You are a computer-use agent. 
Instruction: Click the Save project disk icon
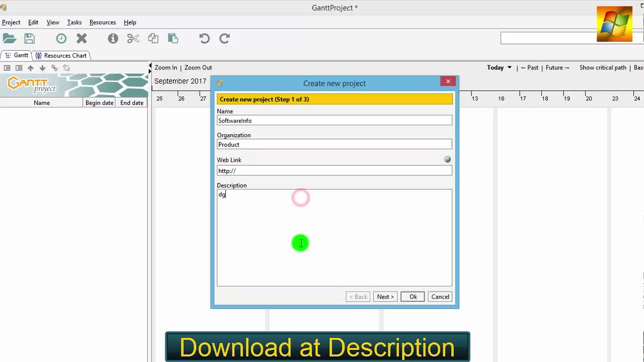[29, 38]
